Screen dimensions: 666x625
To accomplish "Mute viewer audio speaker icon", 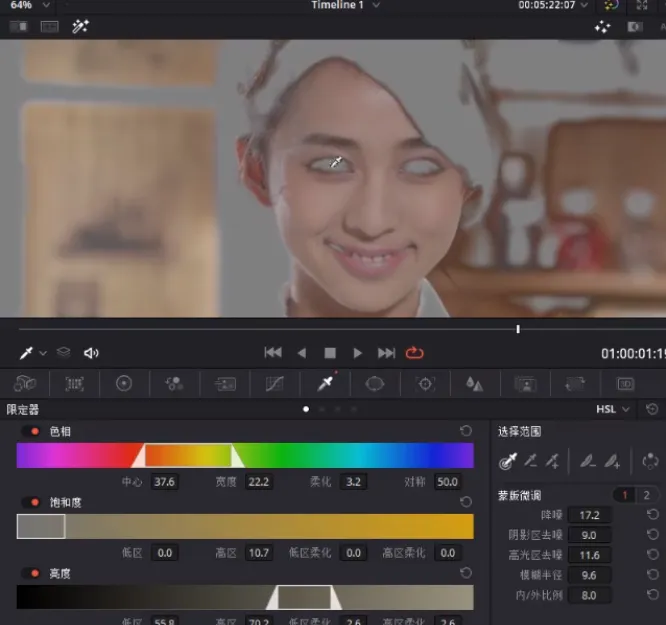I will tap(91, 353).
